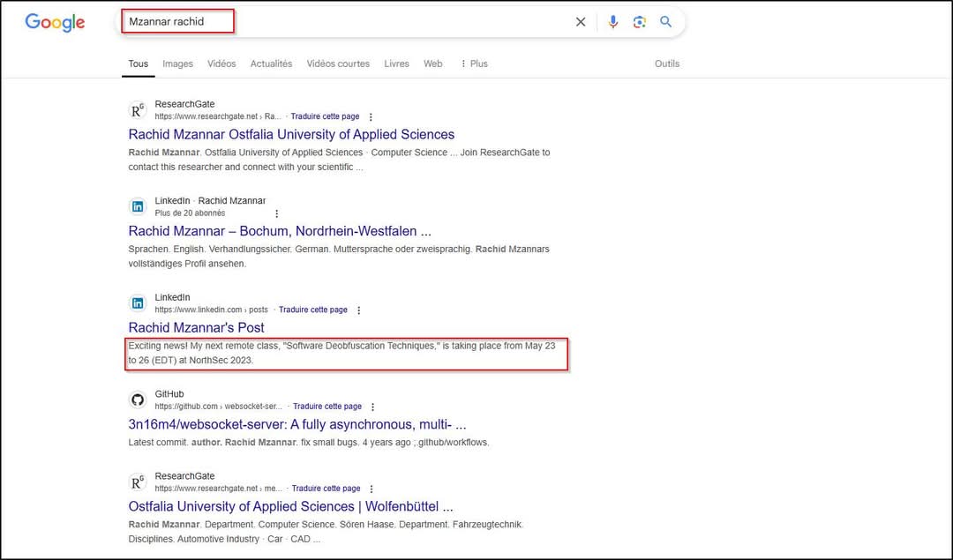Click Traduire cette page for GitHub result

point(327,407)
